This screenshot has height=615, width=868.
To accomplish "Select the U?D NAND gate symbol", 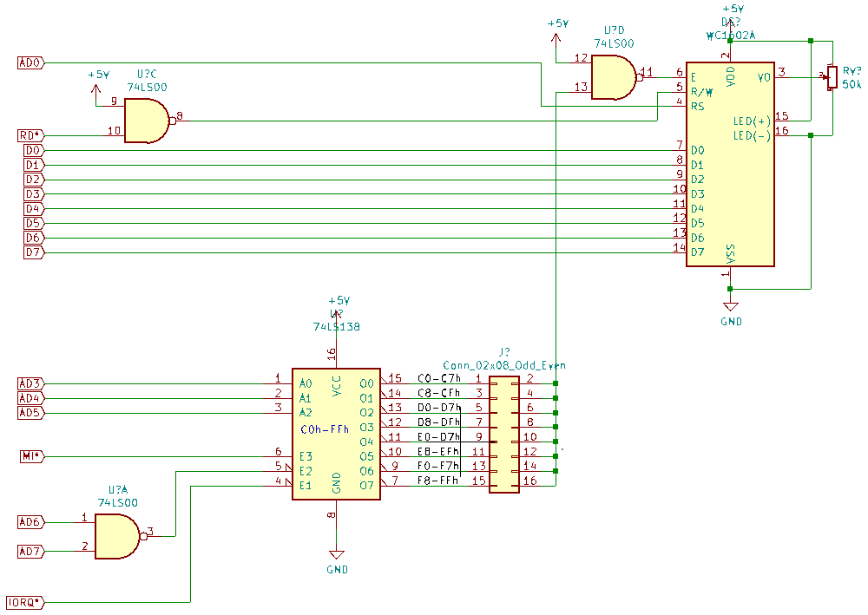I will [x=613, y=76].
